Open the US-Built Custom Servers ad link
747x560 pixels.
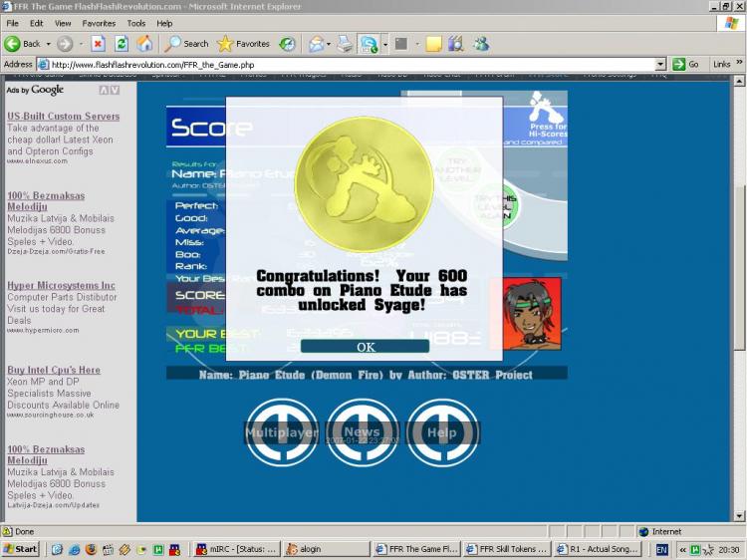tap(63, 117)
